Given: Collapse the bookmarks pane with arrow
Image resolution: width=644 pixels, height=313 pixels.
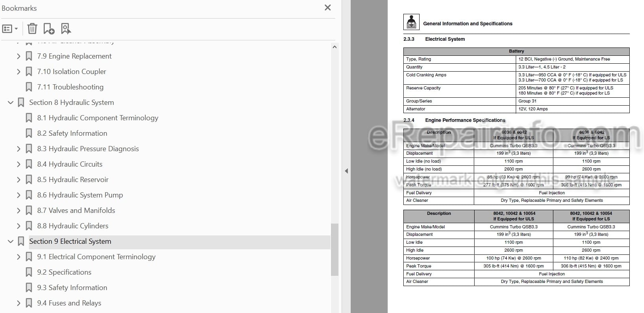Looking at the screenshot, I should point(346,171).
